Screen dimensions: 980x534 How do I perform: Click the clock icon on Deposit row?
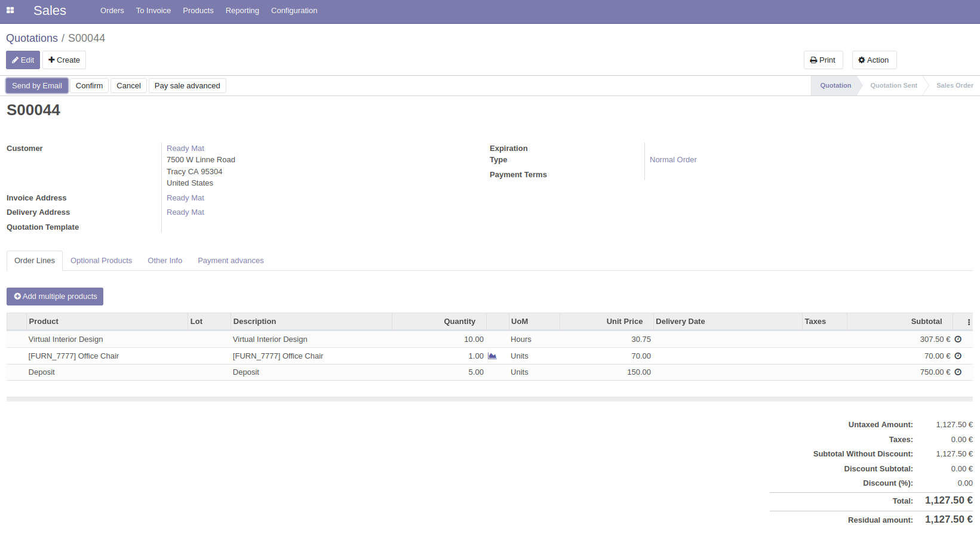point(958,372)
